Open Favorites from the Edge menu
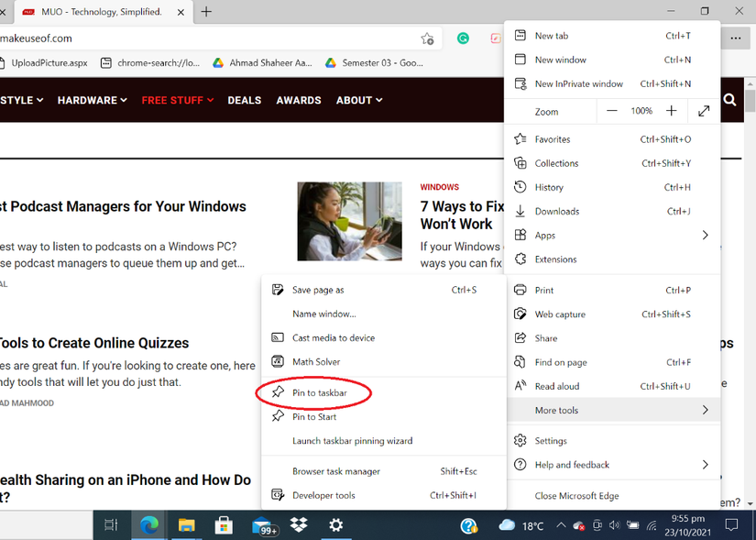Screen dimensions: 756x540 coord(612,139)
